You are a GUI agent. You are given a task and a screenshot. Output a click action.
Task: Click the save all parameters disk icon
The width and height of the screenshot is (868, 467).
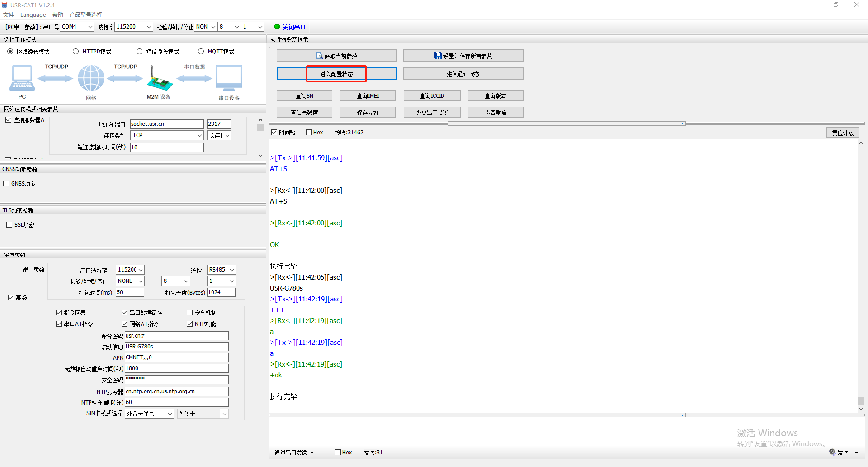coord(438,56)
